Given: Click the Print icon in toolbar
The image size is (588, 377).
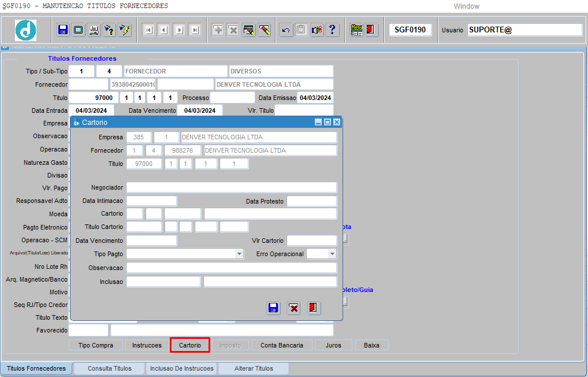Looking at the screenshot, I should (94, 29).
